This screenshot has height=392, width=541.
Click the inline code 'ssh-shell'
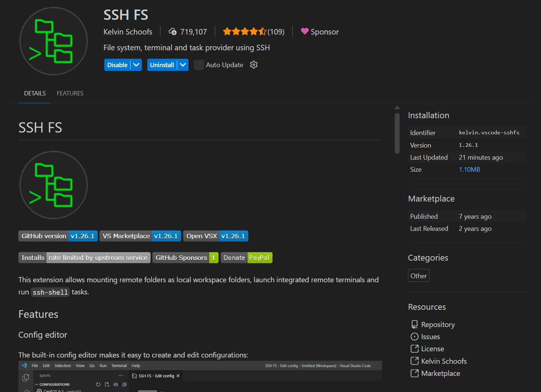[x=50, y=292]
